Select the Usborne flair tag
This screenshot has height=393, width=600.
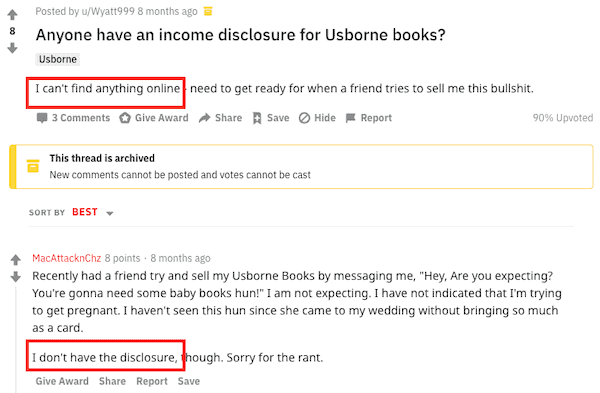coord(58,59)
